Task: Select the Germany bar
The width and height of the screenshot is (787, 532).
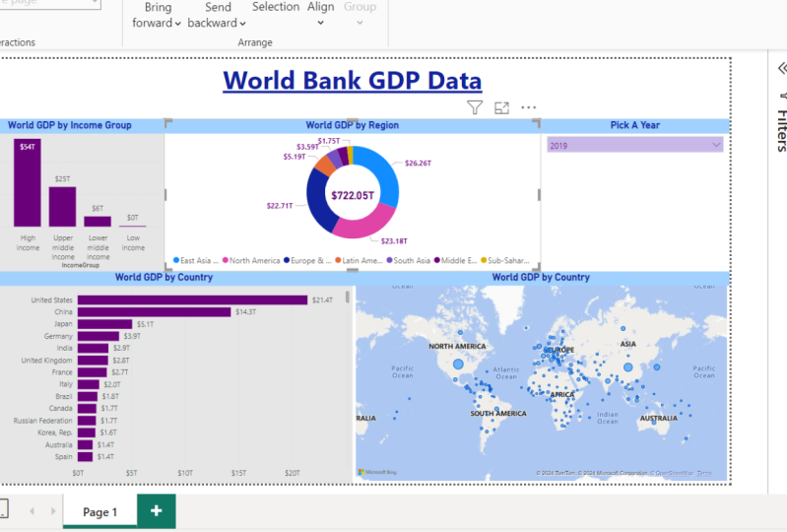Action: click(x=98, y=336)
